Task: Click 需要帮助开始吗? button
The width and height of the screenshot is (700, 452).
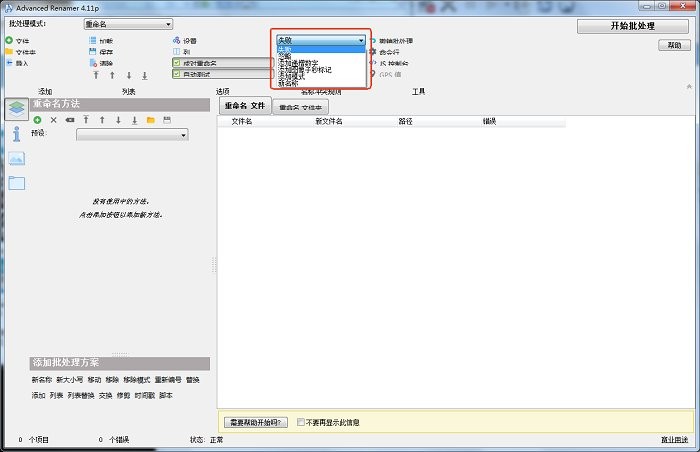Action: pos(256,423)
